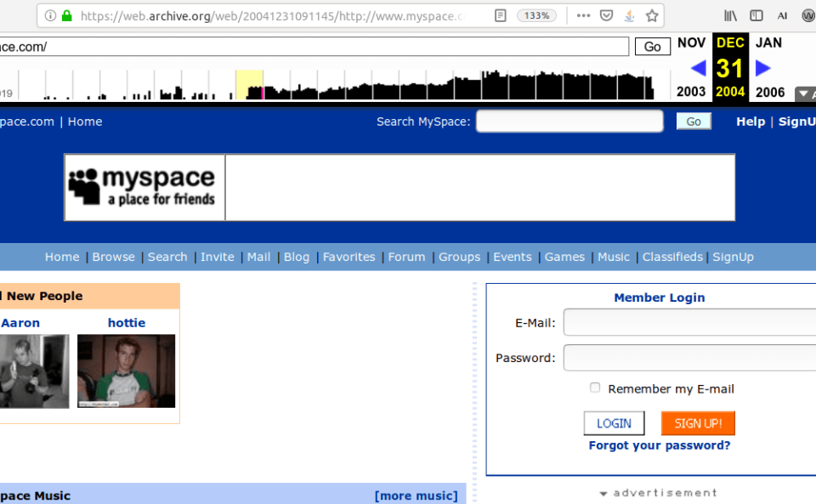The height and width of the screenshot is (504, 816).
Task: Click the highlighted yellow year in capture timeline
Action: tap(249, 85)
